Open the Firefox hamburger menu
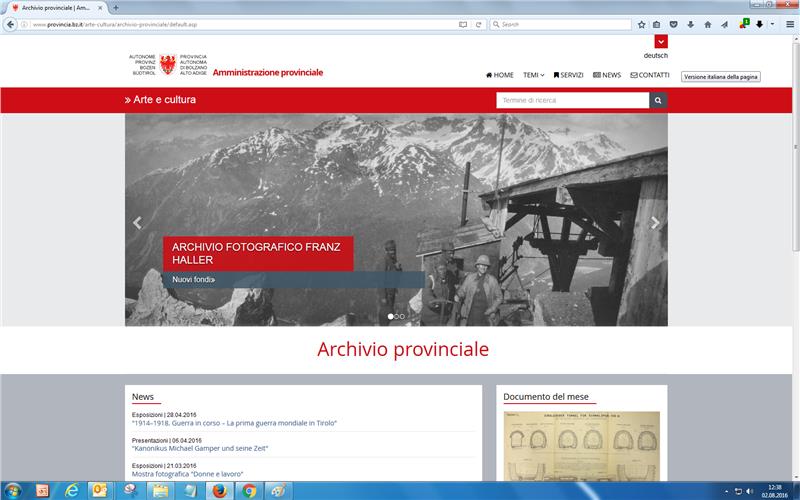 tap(789, 24)
